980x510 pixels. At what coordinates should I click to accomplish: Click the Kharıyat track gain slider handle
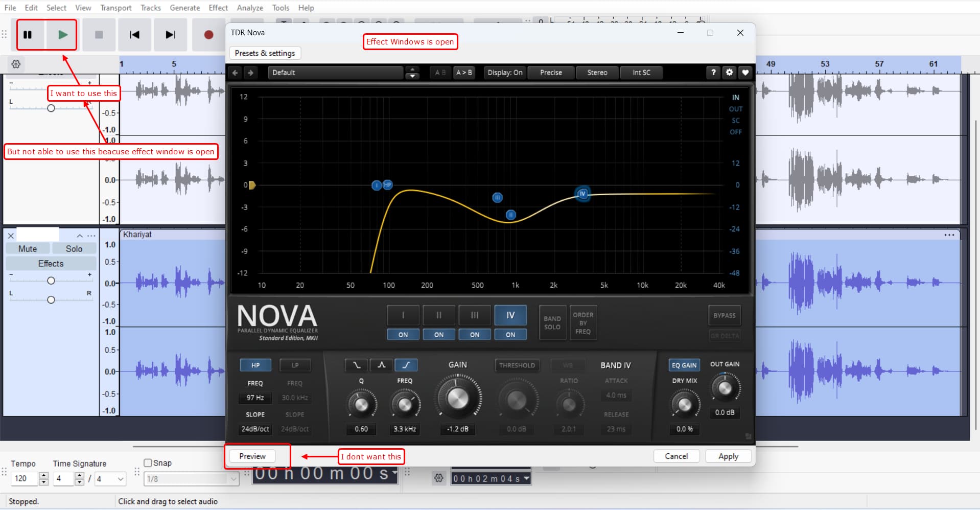[51, 281]
